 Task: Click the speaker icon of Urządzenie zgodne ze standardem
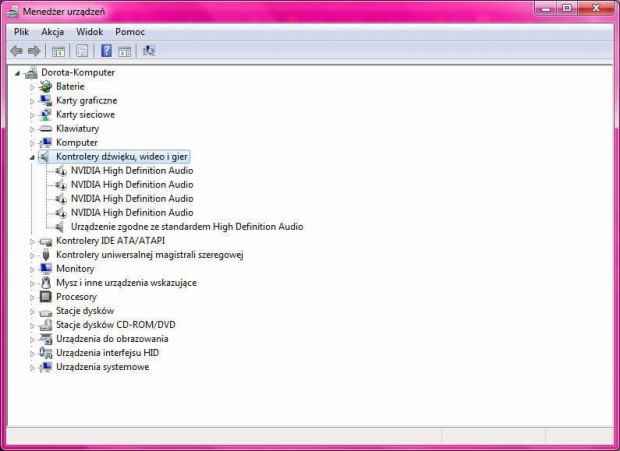(60, 227)
